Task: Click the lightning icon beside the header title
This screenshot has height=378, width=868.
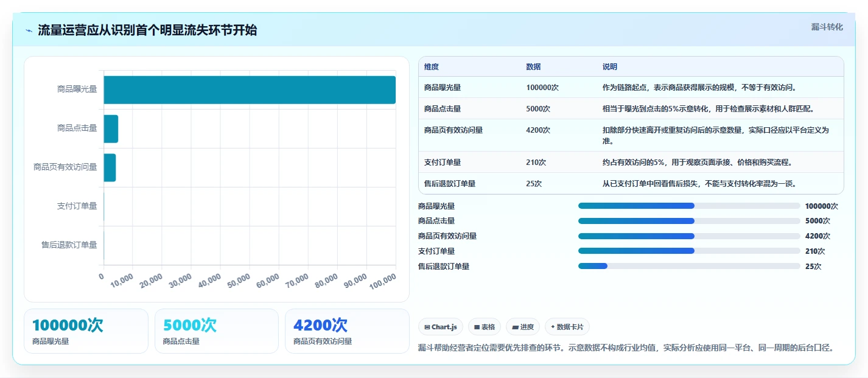Action: point(29,30)
